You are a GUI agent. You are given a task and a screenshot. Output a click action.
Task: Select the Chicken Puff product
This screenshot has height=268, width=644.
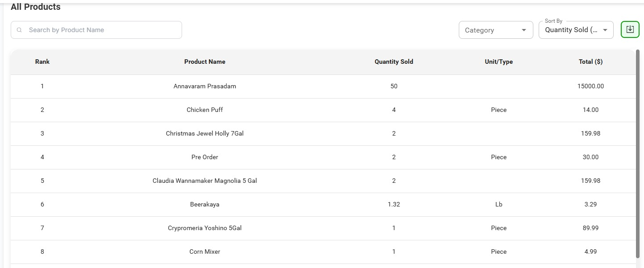click(x=204, y=110)
